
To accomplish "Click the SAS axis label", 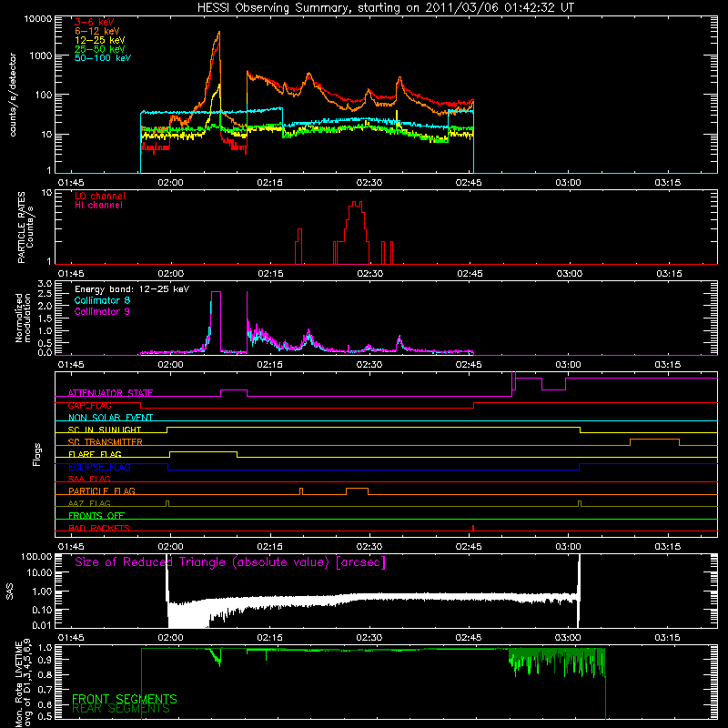I will click(10, 591).
